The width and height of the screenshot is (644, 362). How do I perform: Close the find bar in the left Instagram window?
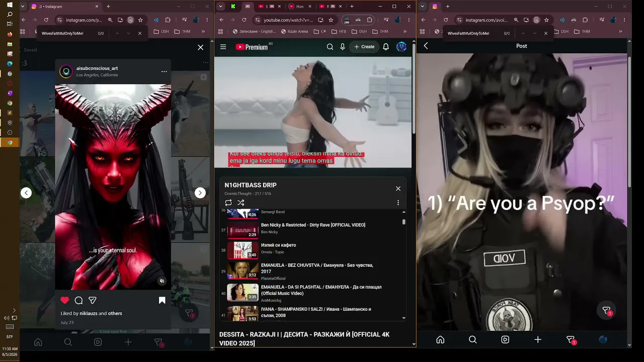tap(140, 33)
